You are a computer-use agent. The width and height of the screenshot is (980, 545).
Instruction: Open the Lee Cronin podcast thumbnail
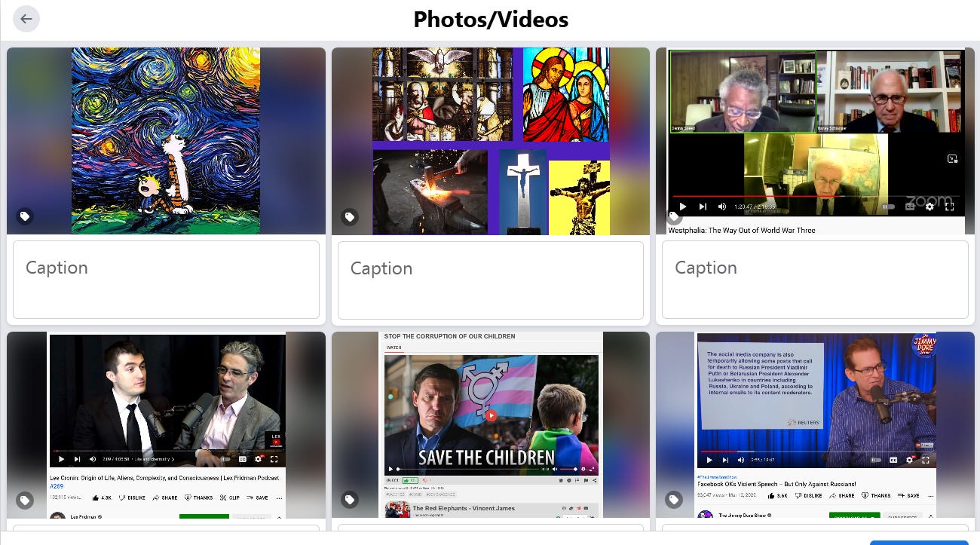pyautogui.click(x=166, y=425)
